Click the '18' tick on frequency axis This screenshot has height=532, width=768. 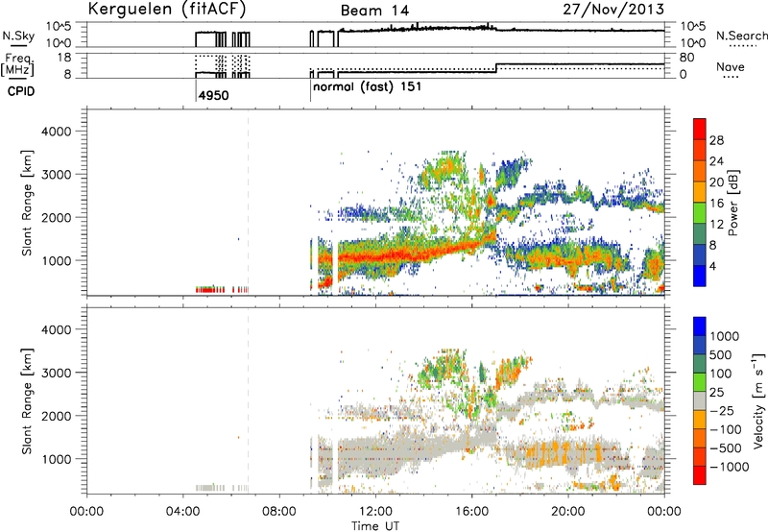(64, 58)
